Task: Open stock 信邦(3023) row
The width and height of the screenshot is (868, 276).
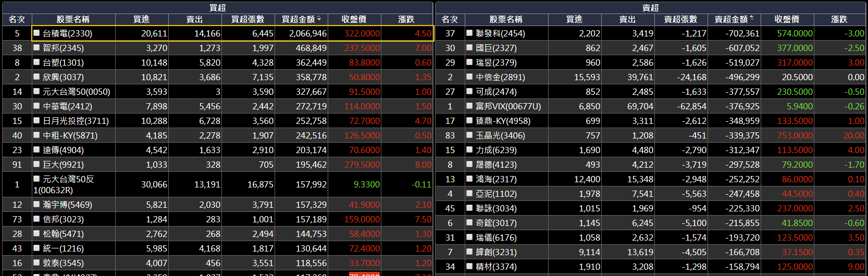Action: (x=218, y=219)
